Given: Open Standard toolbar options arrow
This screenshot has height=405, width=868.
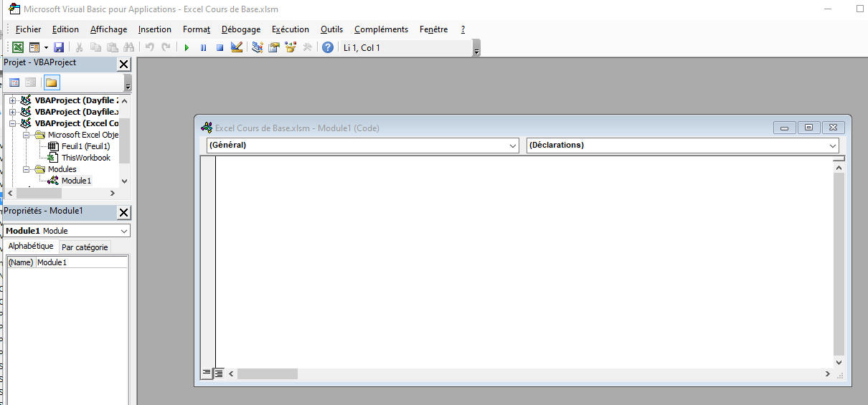Looking at the screenshot, I should (x=476, y=49).
